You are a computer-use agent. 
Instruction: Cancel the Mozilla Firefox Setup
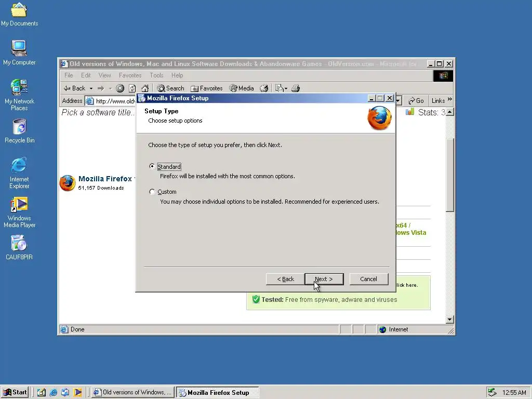369,279
